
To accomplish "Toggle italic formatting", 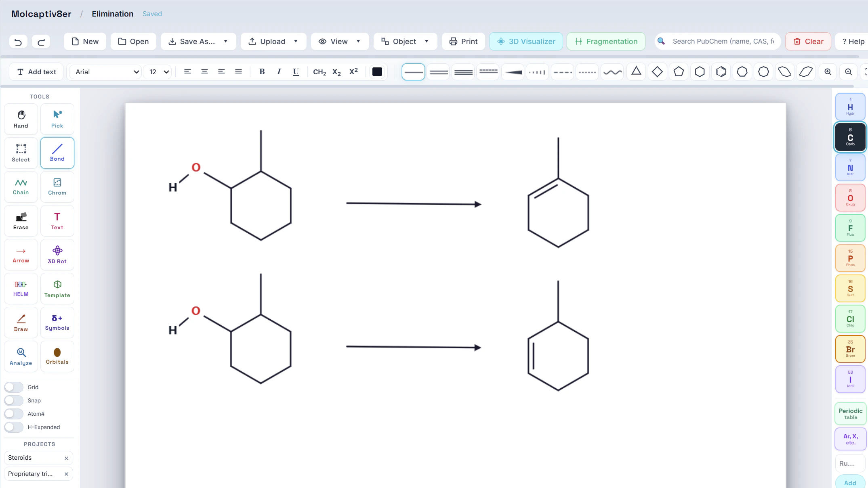I will tap(279, 72).
